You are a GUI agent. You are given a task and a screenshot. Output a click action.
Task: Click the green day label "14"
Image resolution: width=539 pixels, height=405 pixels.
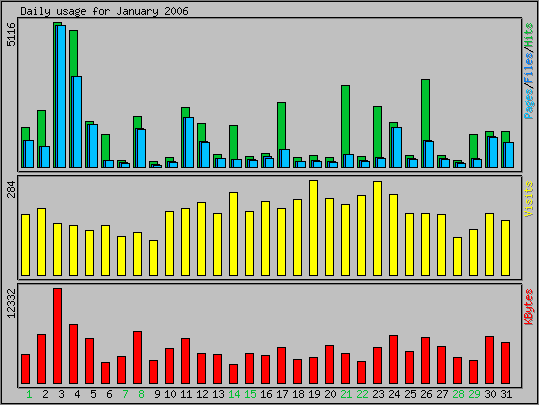[234, 394]
